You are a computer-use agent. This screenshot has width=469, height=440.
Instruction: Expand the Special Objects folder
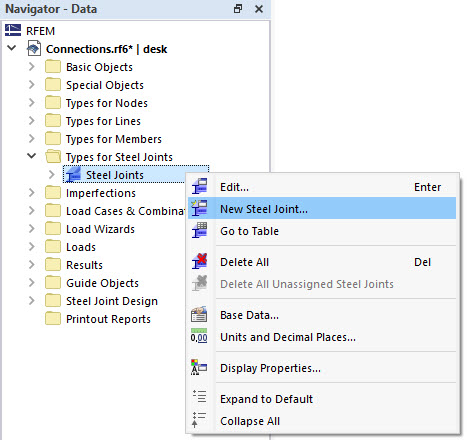click(31, 84)
